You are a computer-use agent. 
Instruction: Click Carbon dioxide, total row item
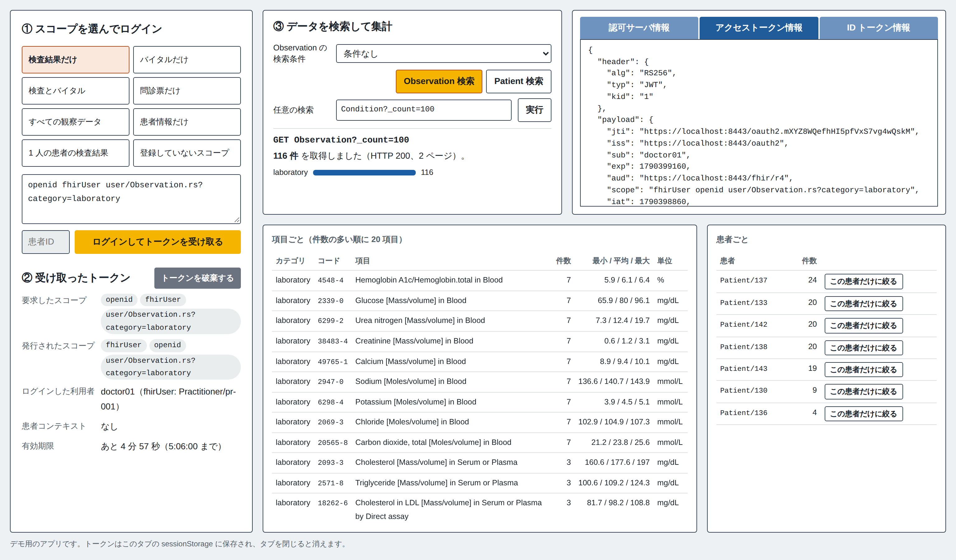433,442
